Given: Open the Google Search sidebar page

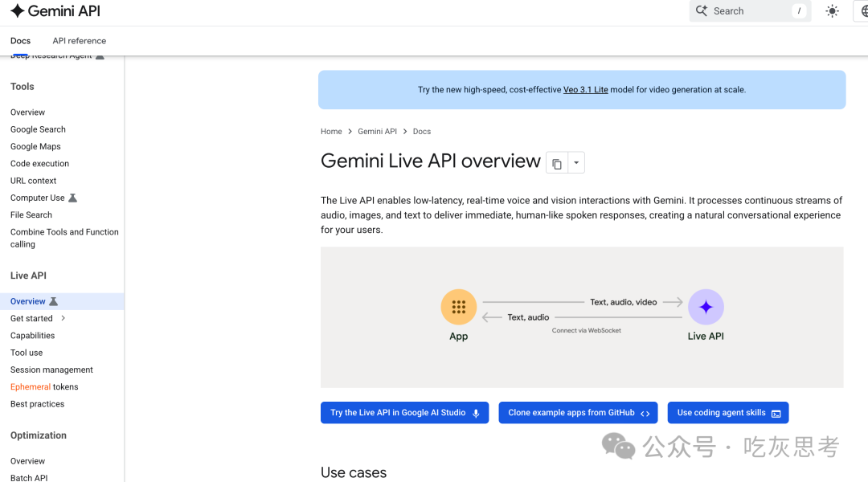Looking at the screenshot, I should pos(39,129).
